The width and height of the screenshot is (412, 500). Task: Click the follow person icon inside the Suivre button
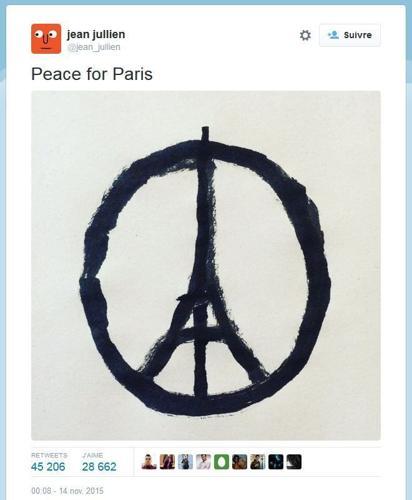[x=333, y=35]
